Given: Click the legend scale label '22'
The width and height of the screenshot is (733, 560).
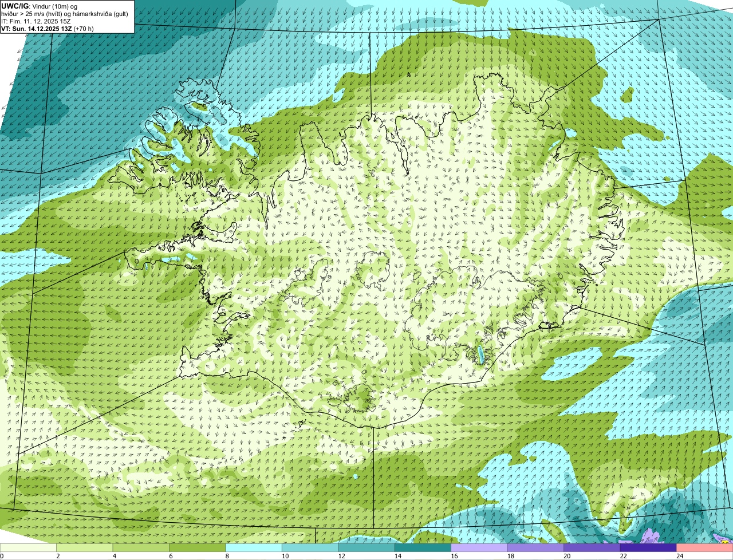Looking at the screenshot, I should [x=623, y=556].
